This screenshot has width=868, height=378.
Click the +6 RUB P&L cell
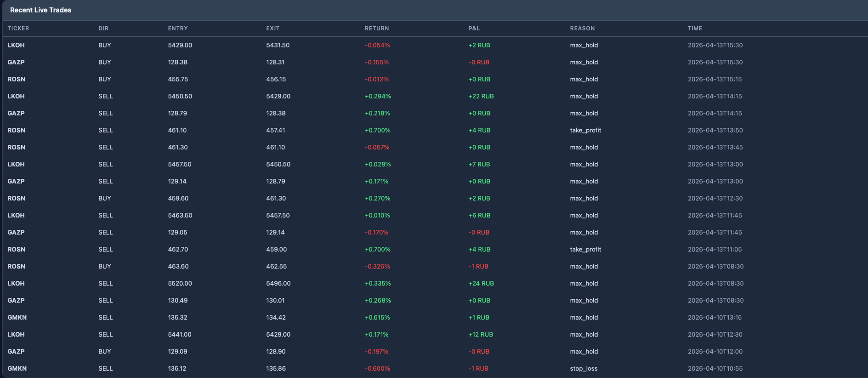479,216
